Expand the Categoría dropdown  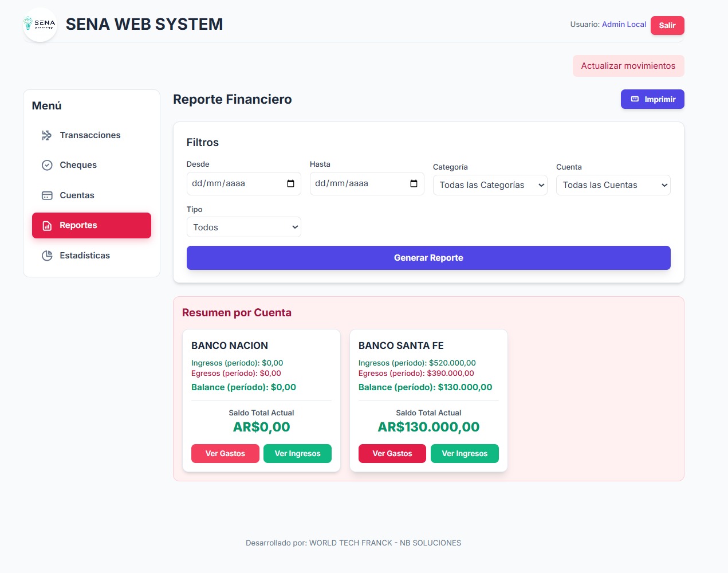click(x=490, y=185)
